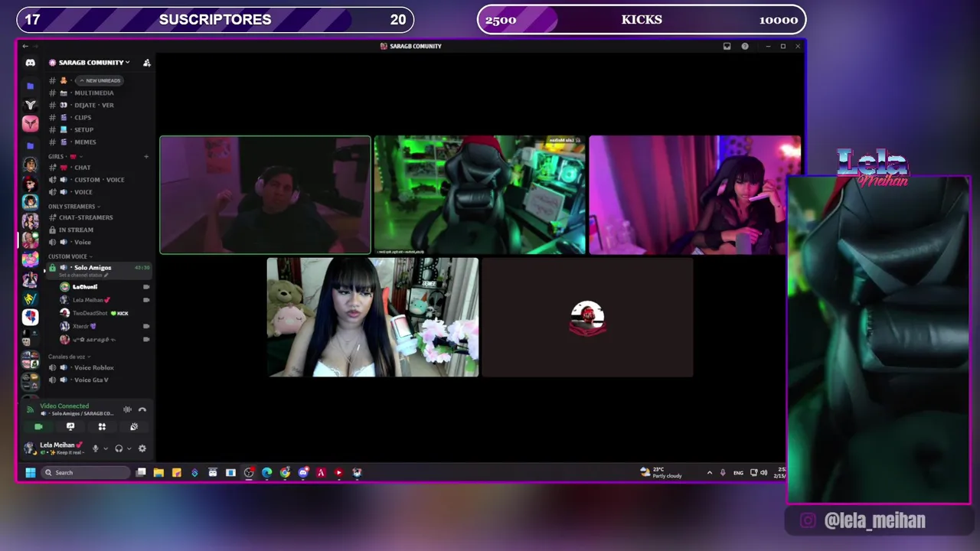
Task: Open the soundboard button
Action: coord(134,426)
